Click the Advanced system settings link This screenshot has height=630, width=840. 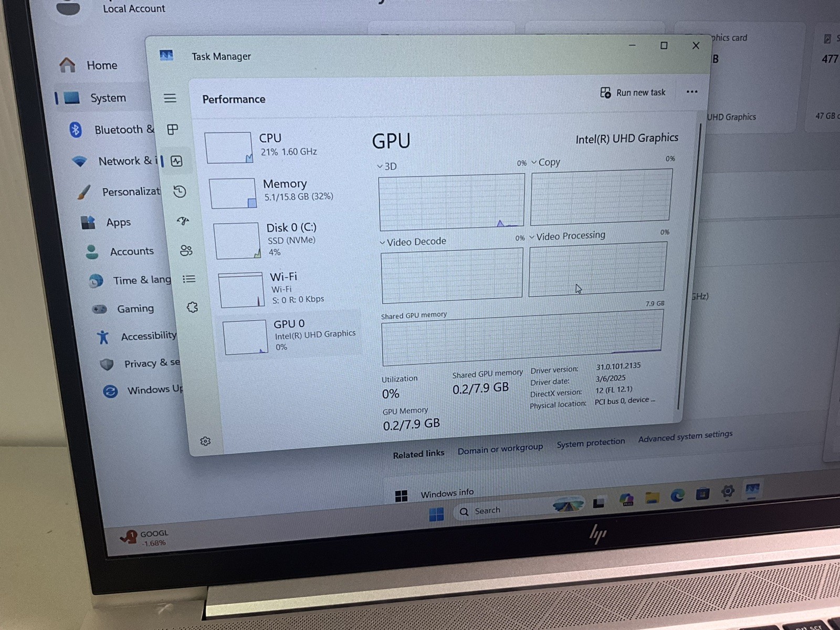685,436
